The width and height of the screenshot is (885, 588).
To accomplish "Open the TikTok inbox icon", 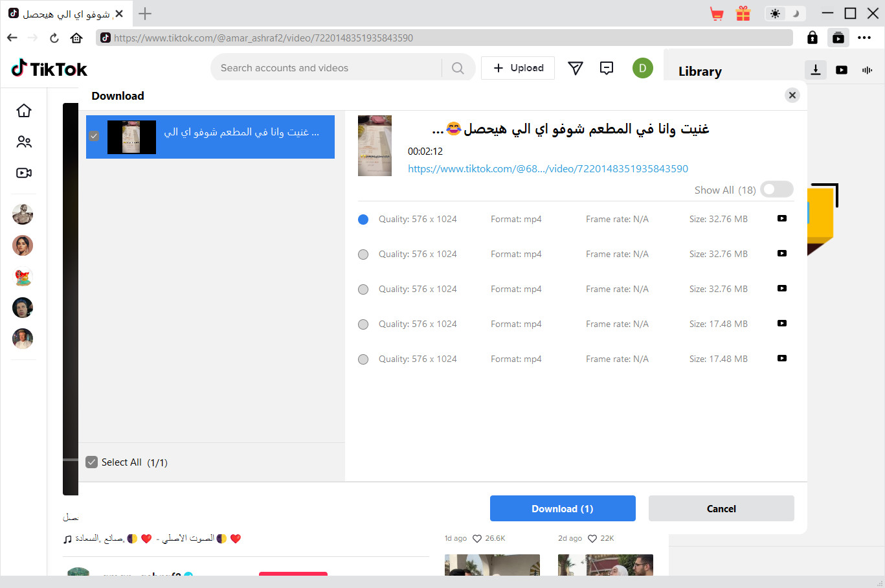I will point(607,68).
